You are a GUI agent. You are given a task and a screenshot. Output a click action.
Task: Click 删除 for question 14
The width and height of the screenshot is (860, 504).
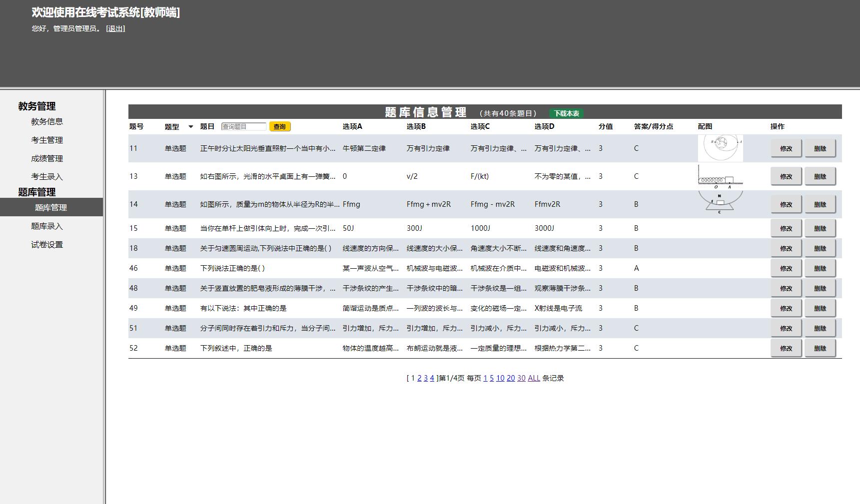820,204
